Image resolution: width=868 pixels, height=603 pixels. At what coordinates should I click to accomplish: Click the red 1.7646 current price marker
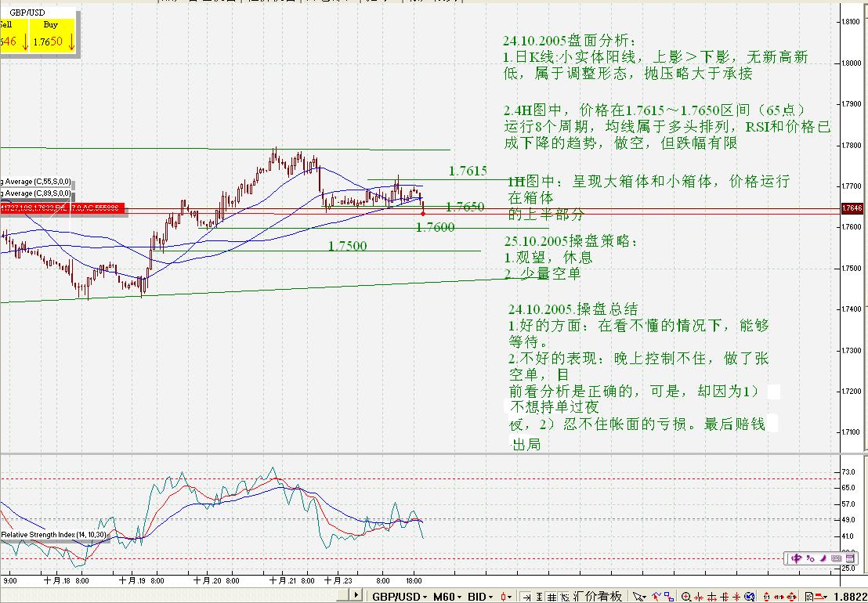852,208
